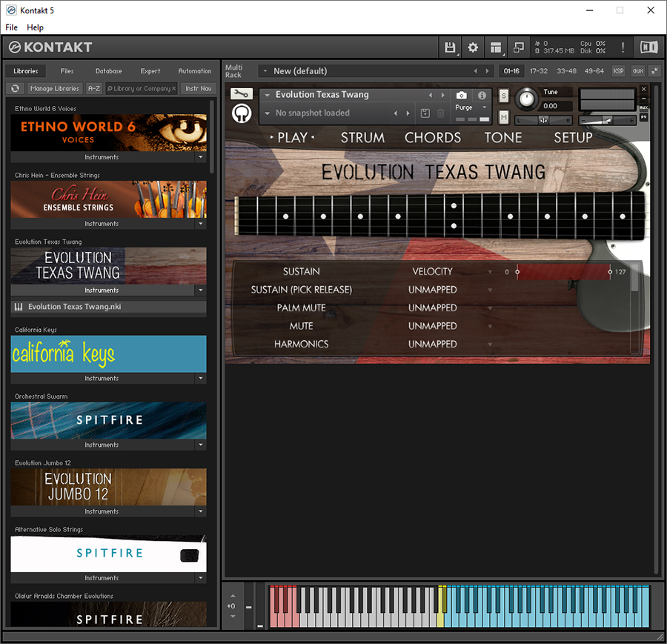Open the save/load disk menu icon

pyautogui.click(x=450, y=47)
